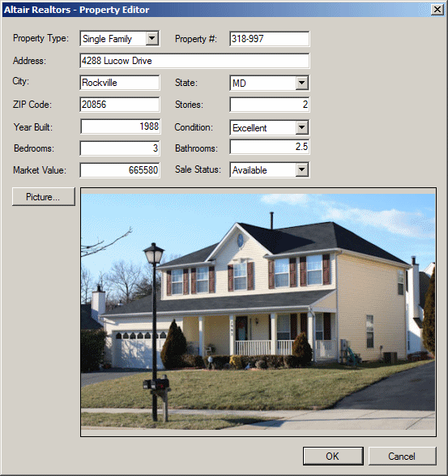
Task: Select the Bedrooms input field
Action: 120,148
